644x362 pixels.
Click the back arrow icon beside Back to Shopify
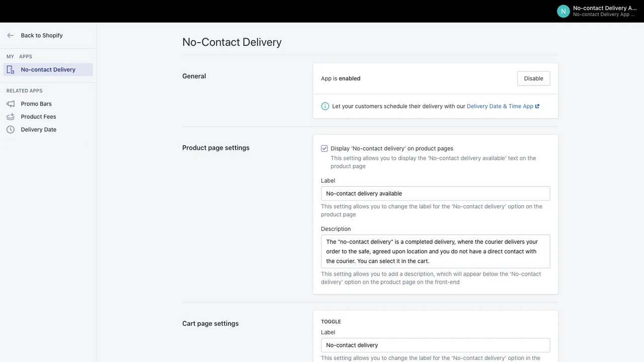(11, 35)
